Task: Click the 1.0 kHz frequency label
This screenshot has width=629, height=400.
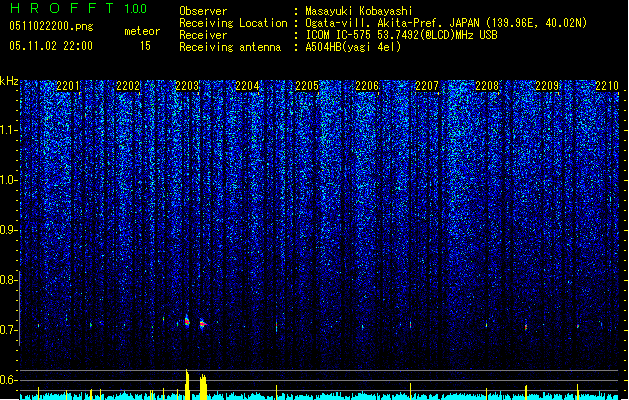Action: pos(7,180)
